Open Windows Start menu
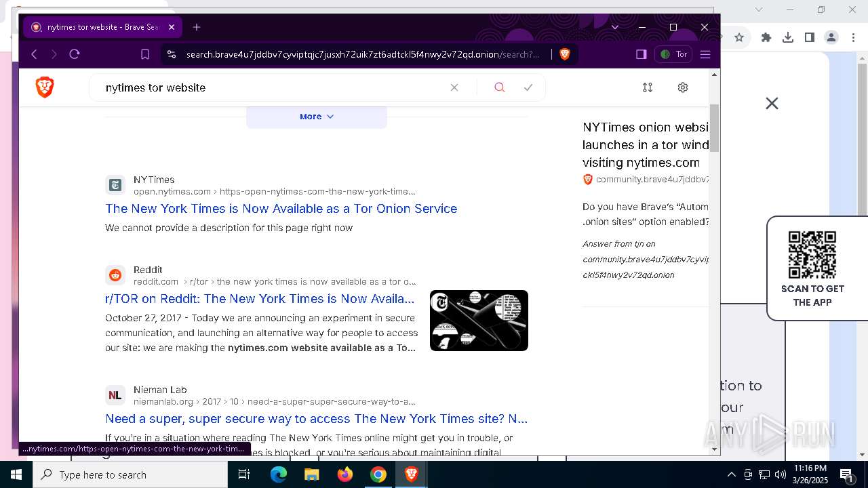 click(16, 474)
